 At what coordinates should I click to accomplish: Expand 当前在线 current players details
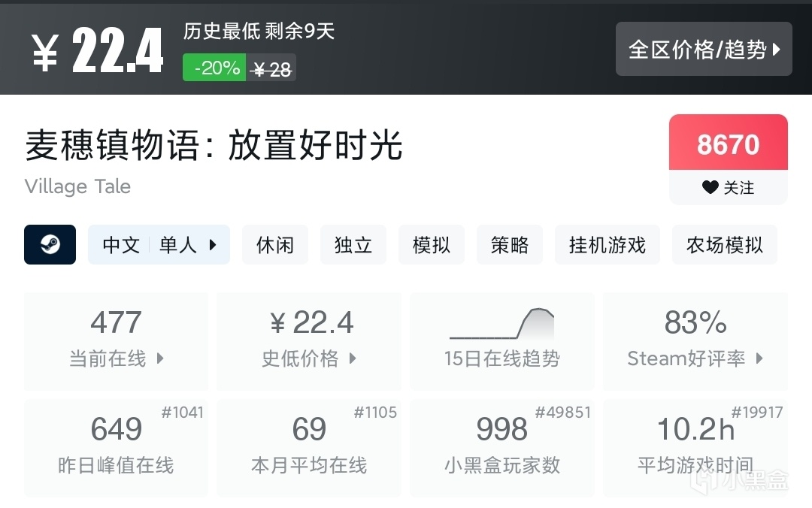point(116,341)
